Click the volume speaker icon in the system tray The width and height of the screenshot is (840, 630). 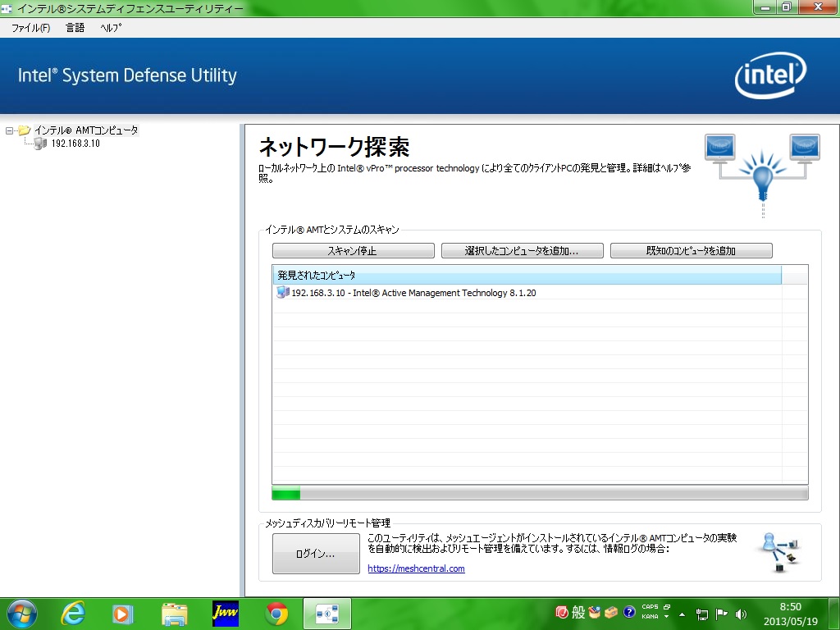742,613
